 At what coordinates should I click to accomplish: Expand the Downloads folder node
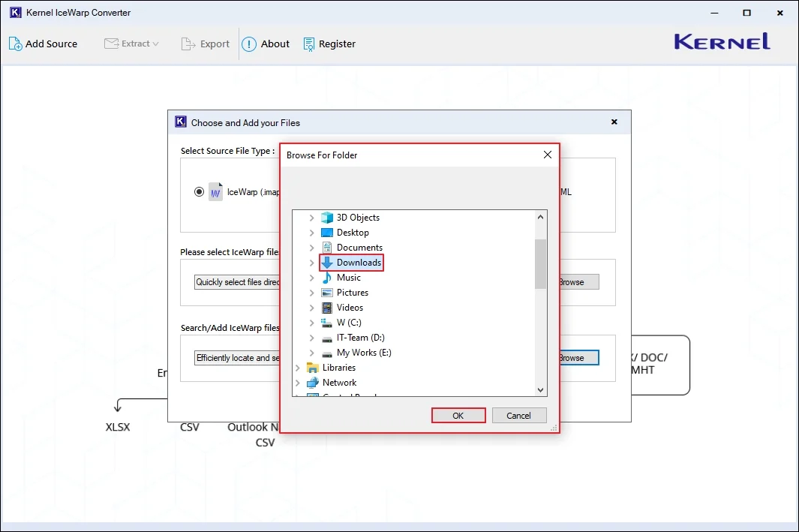coord(312,263)
